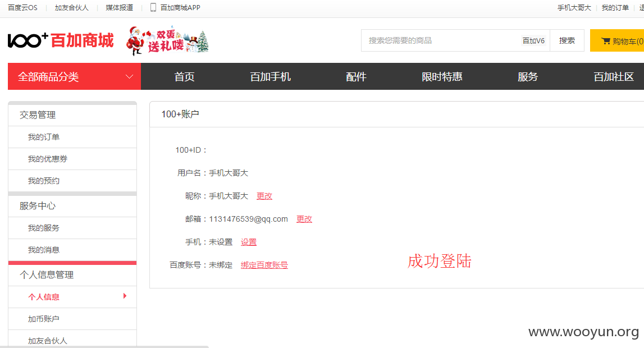Click 设置 beside 手机：未设置
Image resolution: width=644 pixels, height=348 pixels.
click(249, 242)
